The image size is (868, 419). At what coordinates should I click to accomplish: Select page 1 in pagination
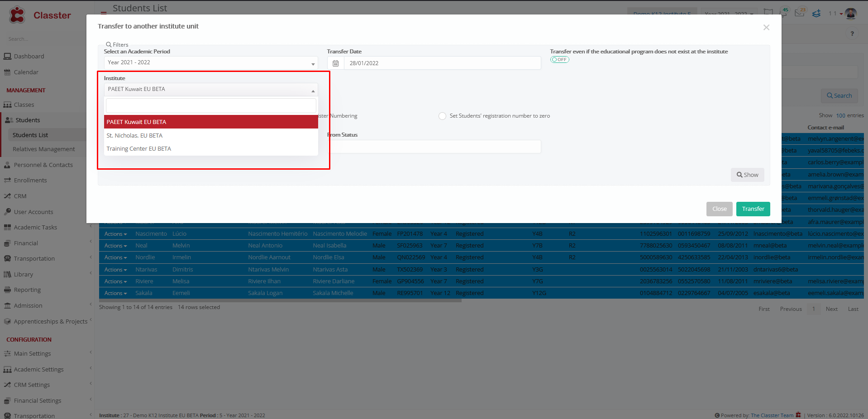[x=813, y=309]
